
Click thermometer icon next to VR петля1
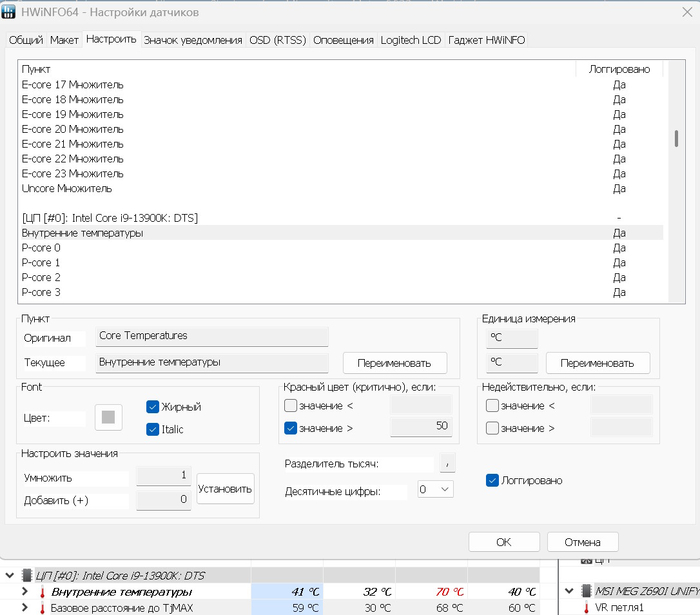tap(586, 607)
